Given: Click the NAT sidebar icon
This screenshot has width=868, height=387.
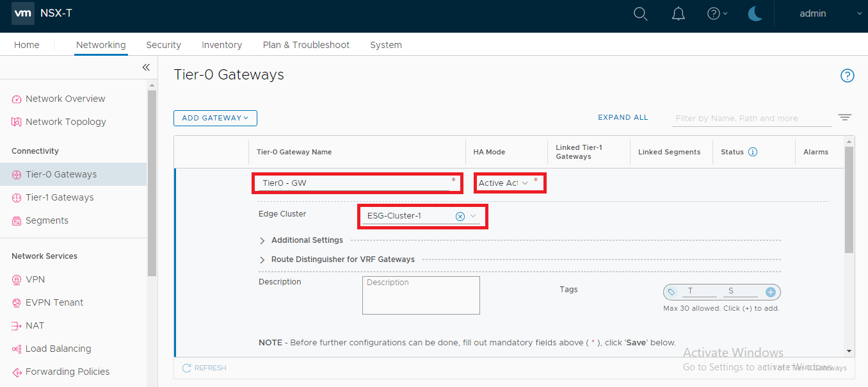Looking at the screenshot, I should (x=17, y=325).
